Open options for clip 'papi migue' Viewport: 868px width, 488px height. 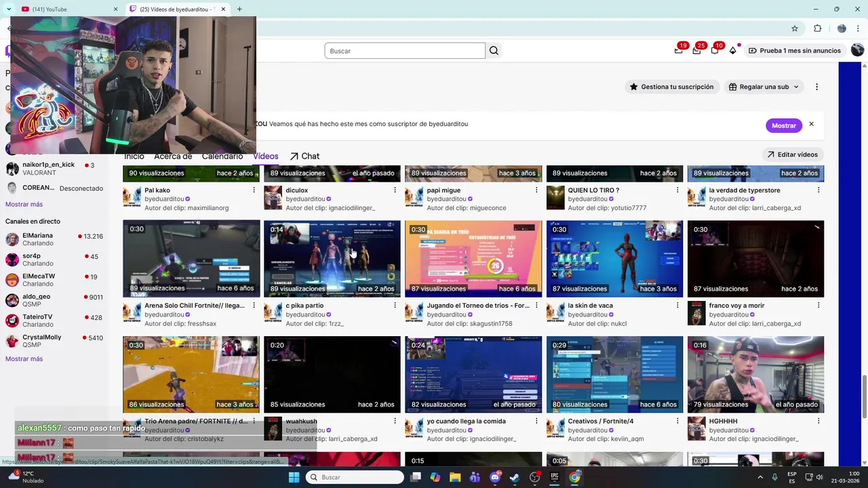pos(536,190)
